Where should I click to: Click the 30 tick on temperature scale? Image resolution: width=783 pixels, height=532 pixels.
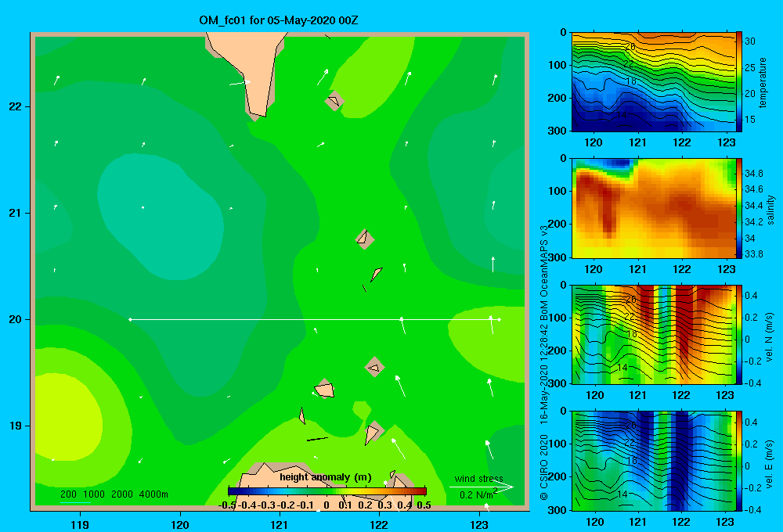[750, 41]
